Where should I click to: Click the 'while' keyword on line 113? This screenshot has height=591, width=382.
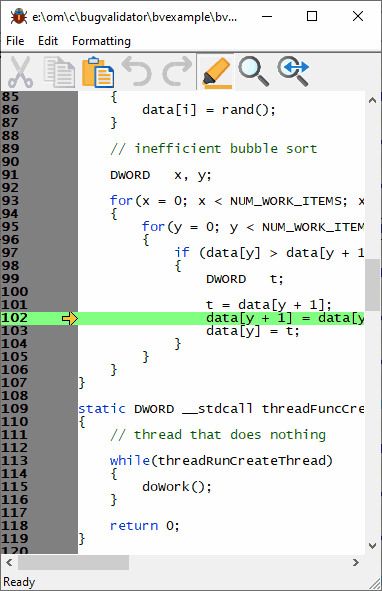pos(130,461)
